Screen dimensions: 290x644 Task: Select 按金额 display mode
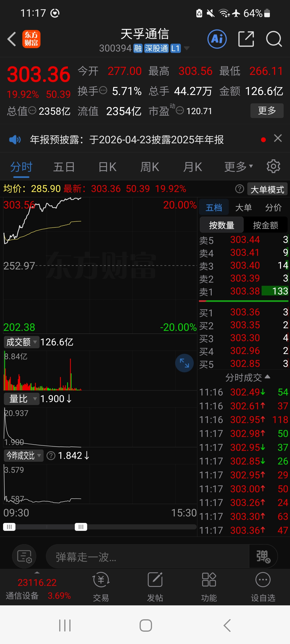point(265,225)
